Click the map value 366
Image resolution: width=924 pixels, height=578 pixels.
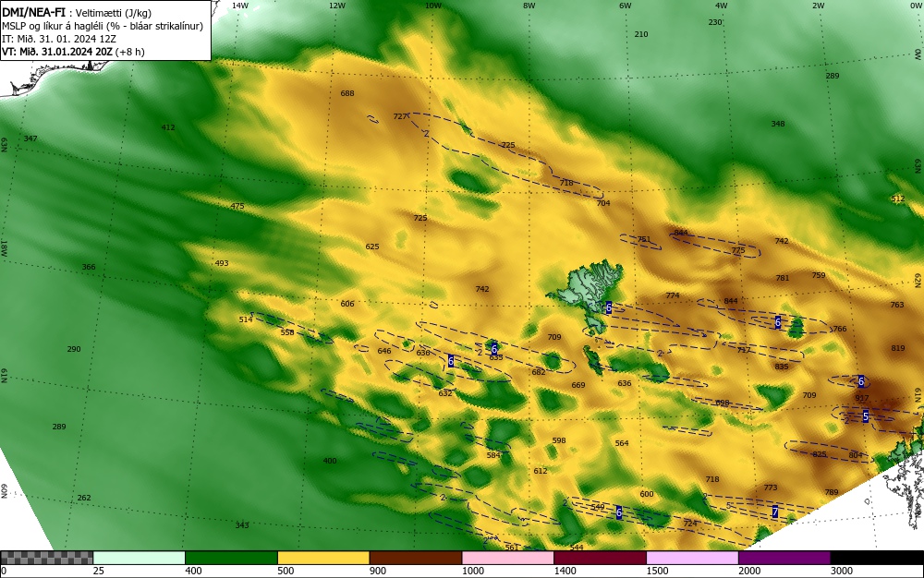coord(89,267)
